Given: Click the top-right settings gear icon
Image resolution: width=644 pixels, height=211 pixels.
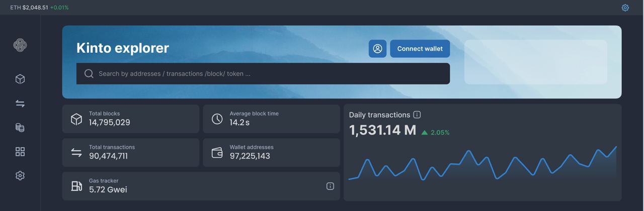Looking at the screenshot, I should click(x=625, y=8).
